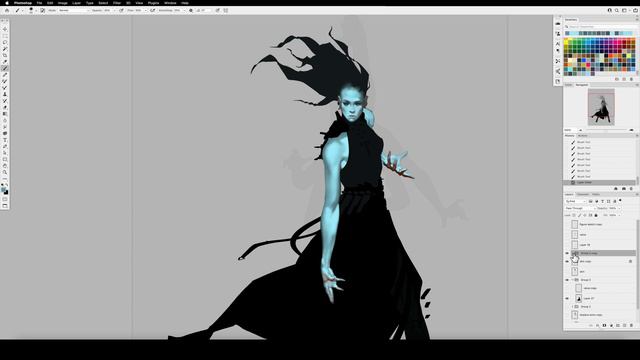Select the Layer Order history state
This screenshot has width=640, height=360.
pos(600,182)
